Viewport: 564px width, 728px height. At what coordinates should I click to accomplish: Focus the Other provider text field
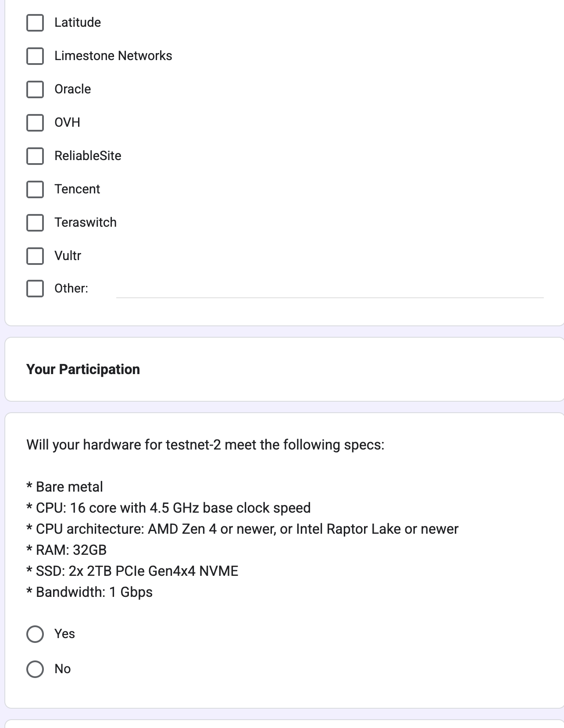pos(329,289)
